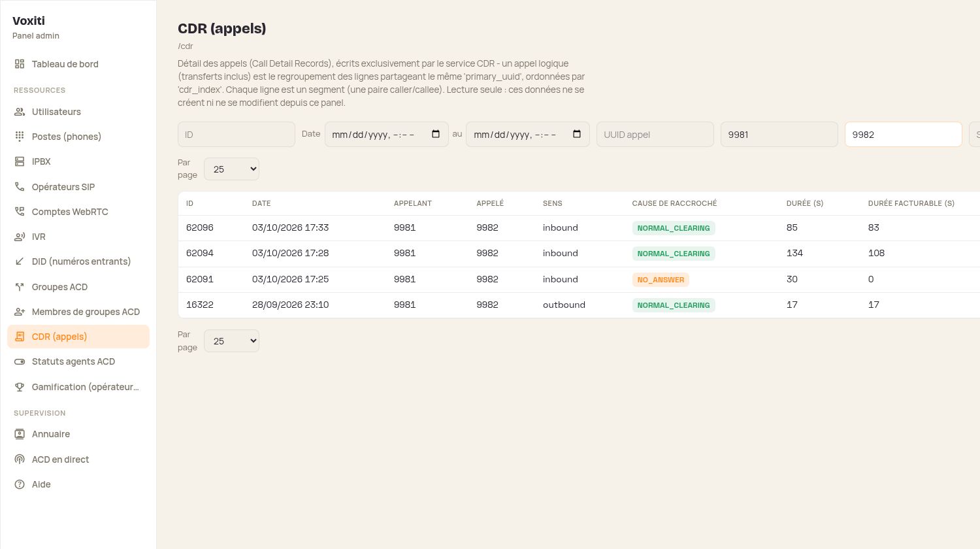Sort by the Durée (s) column header
Viewport: 980px width, 549px height.
click(x=805, y=203)
